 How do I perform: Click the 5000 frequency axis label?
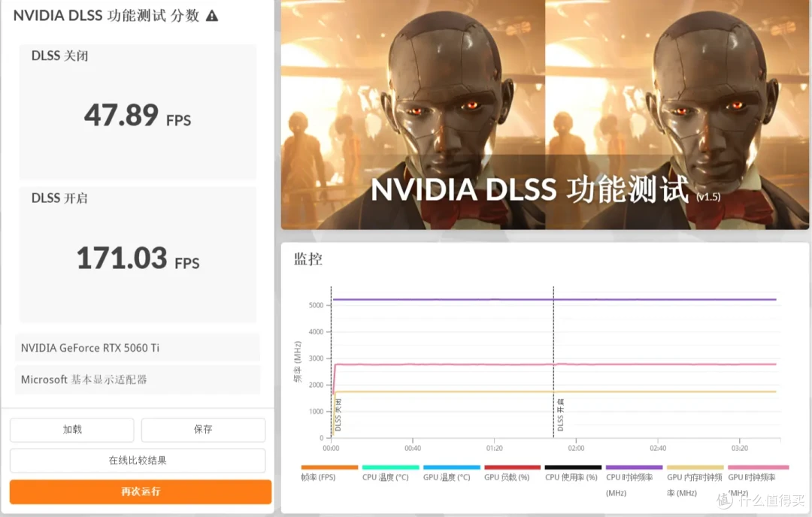[316, 305]
